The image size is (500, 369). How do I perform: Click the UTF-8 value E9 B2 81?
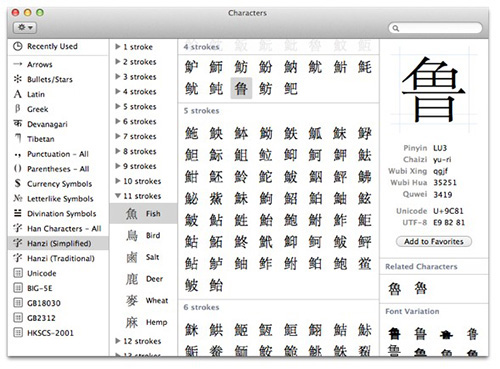[x=449, y=223]
